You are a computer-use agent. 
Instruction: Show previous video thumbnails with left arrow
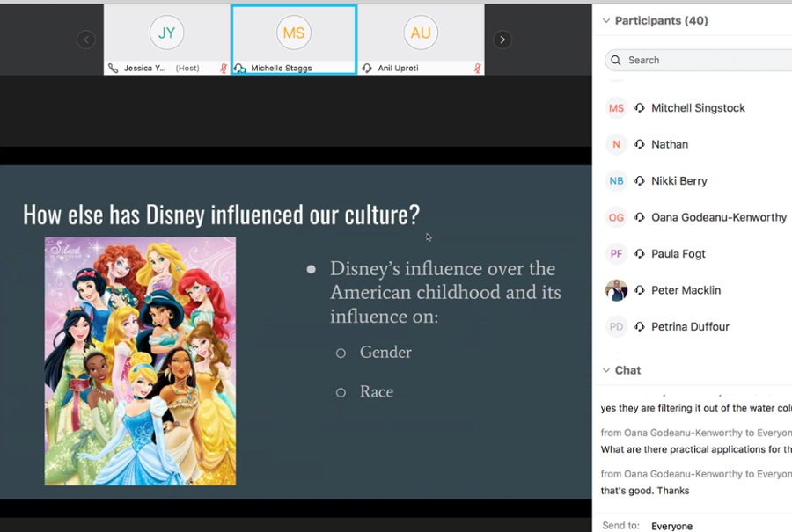tap(86, 40)
